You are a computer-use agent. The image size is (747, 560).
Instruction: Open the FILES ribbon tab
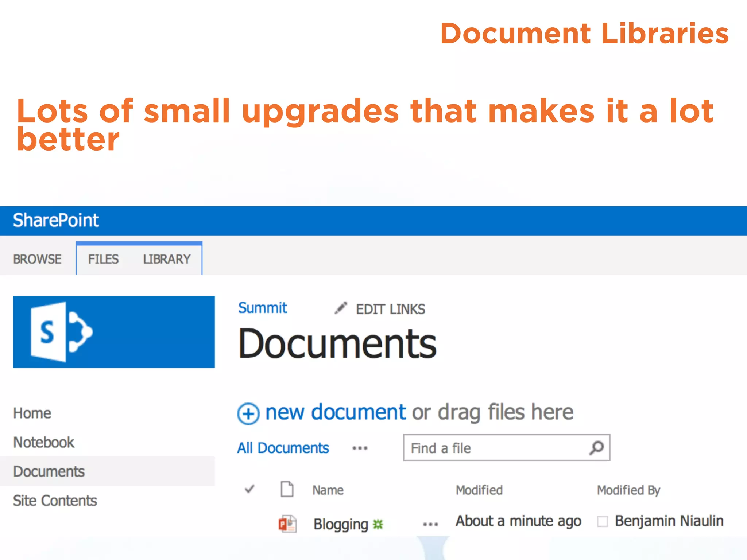click(103, 259)
